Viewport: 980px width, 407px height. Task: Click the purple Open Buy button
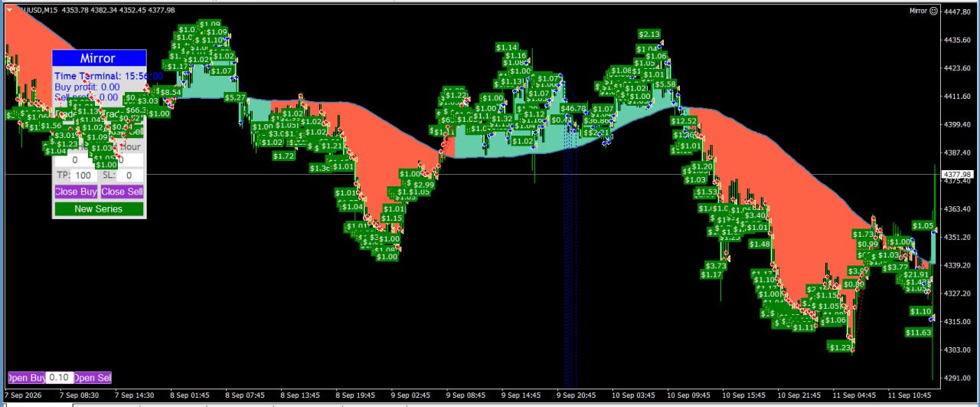click(x=26, y=377)
